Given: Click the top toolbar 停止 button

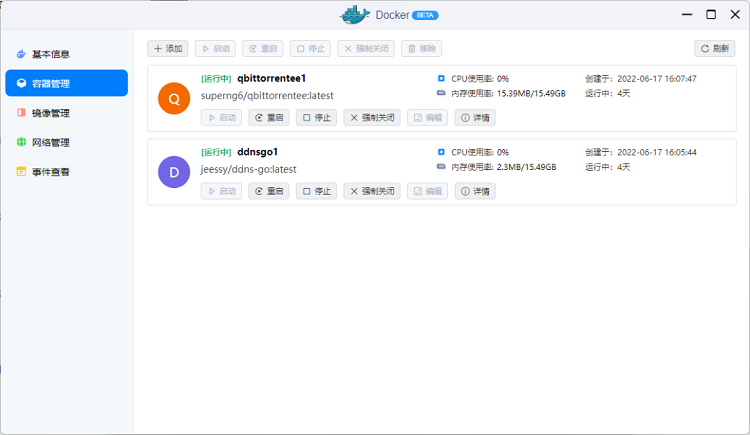Looking at the screenshot, I should (x=312, y=48).
